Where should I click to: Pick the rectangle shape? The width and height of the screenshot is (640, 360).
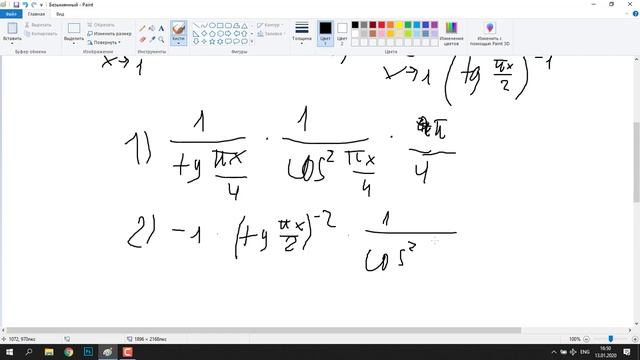tap(220, 25)
